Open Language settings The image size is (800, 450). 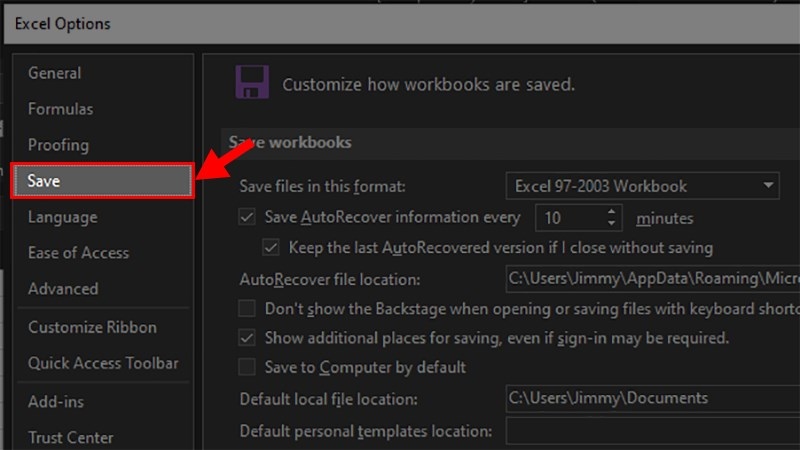click(62, 217)
